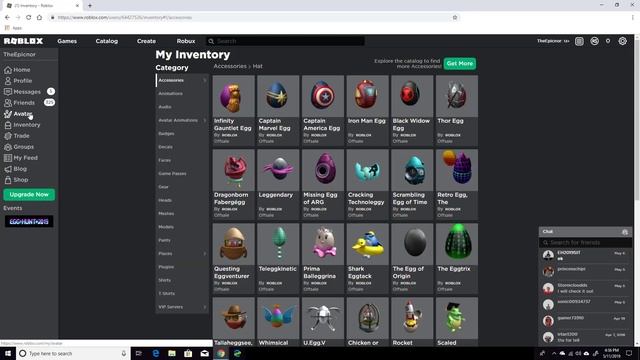Select the Gear category
The width and height of the screenshot is (640, 360).
tap(163, 187)
